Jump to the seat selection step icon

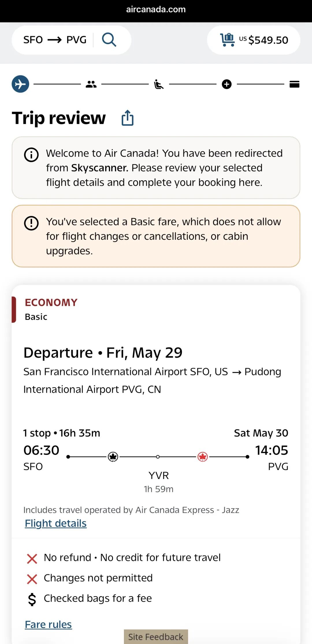tap(159, 84)
